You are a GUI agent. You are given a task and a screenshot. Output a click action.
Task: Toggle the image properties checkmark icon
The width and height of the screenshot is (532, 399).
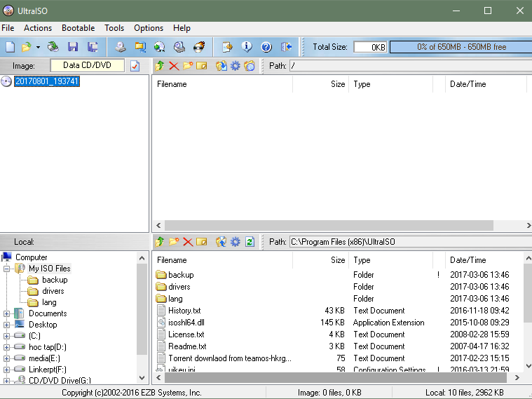135,66
